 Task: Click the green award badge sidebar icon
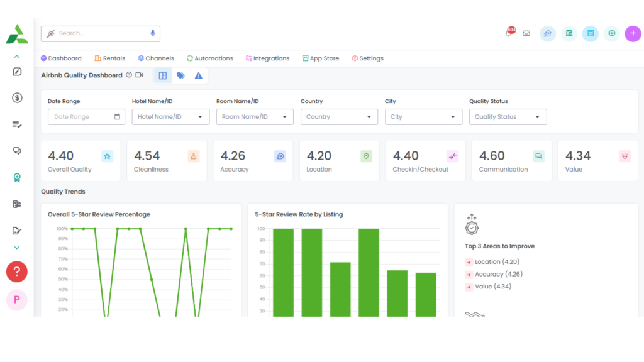point(17,178)
